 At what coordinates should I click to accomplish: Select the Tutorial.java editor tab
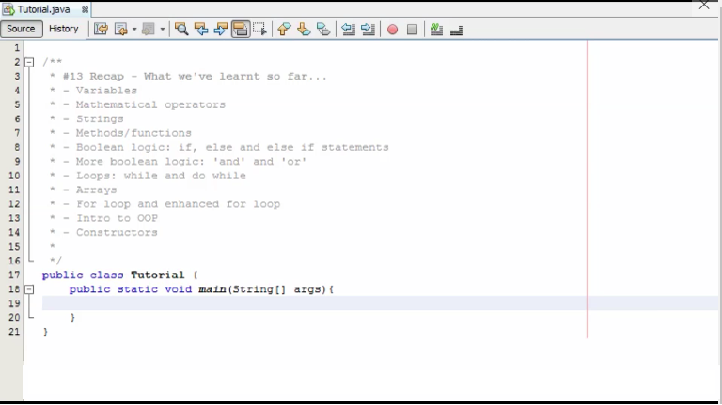click(x=45, y=9)
